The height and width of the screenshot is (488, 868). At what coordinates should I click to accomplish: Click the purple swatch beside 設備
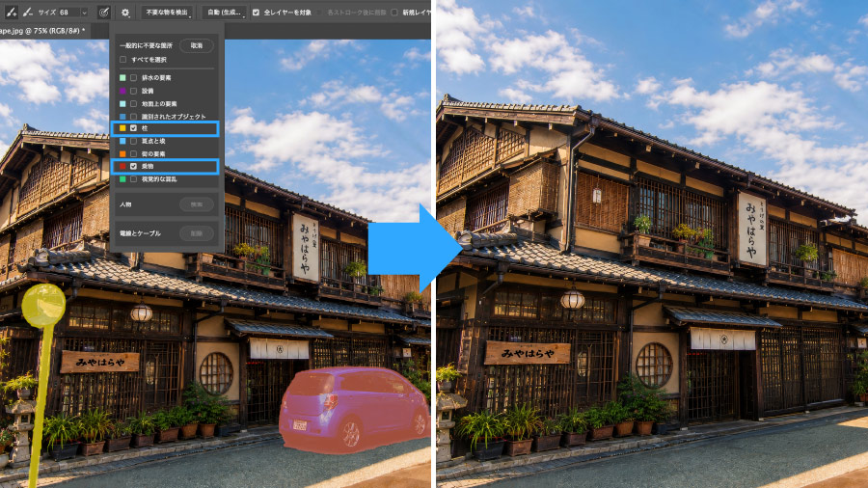[122, 91]
